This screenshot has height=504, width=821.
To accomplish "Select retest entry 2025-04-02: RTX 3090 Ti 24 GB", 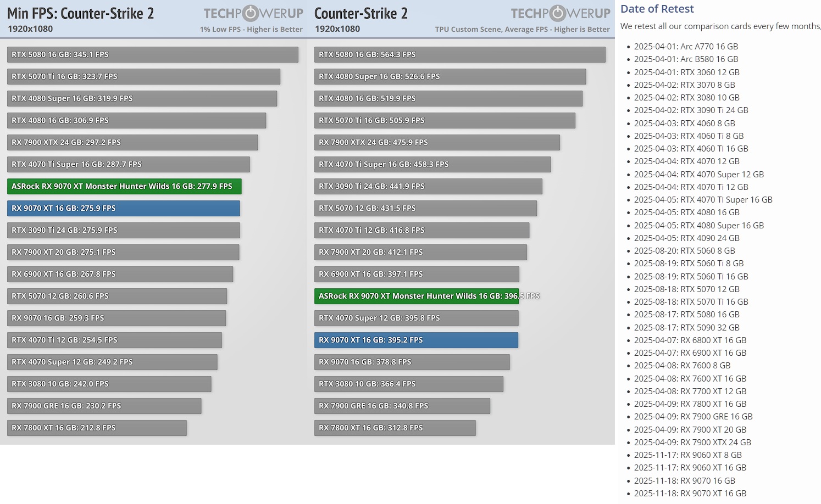I will coord(691,110).
